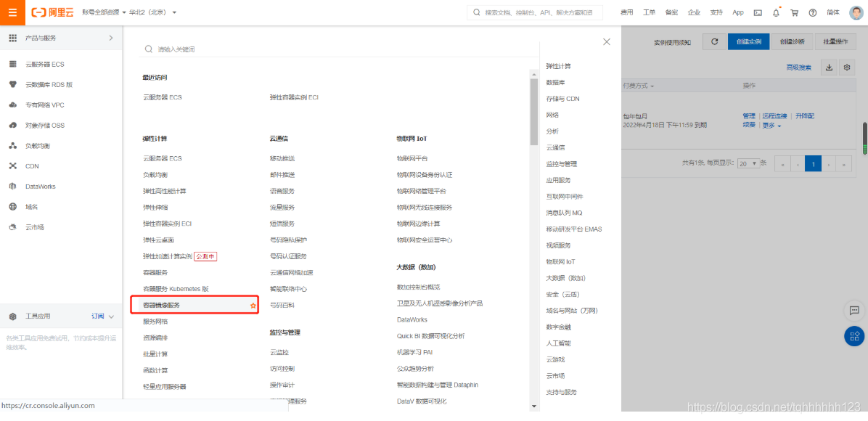Click the 云市场 sidebar icon
This screenshot has width=868, height=421.
[13, 227]
